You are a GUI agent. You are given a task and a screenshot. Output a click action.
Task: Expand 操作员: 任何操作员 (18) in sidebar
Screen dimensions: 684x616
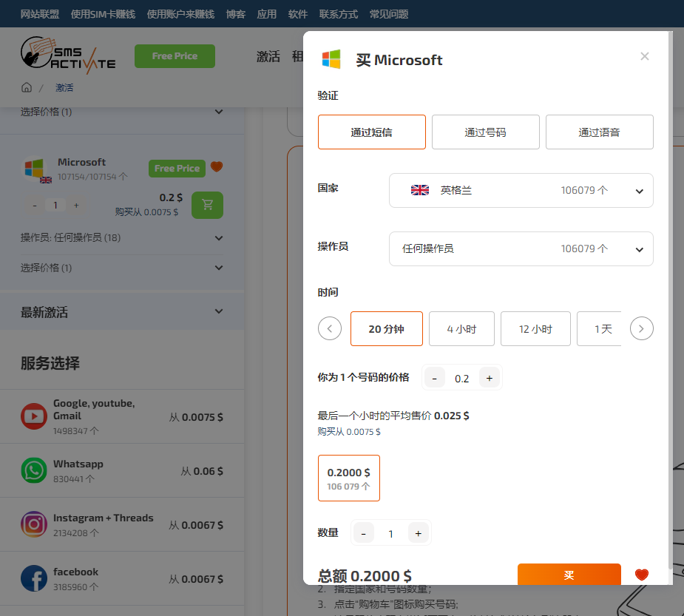[122, 238]
